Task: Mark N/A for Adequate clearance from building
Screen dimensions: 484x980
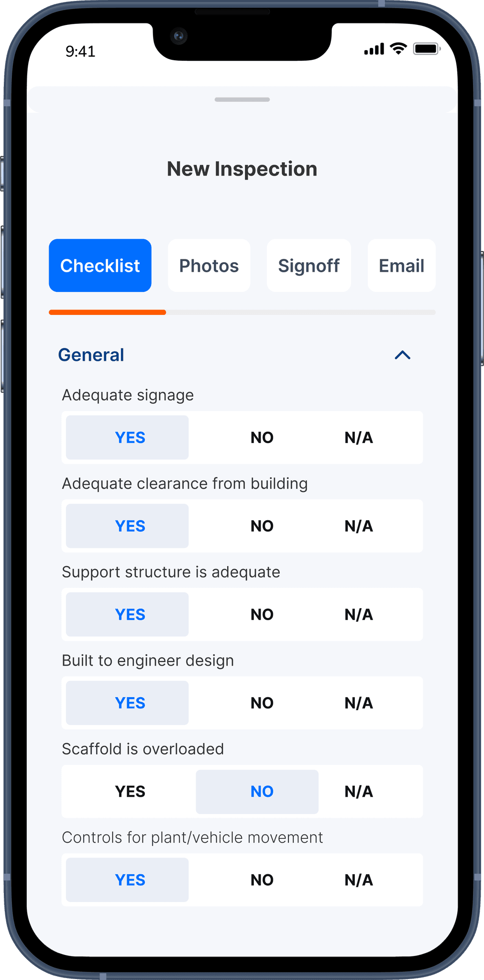Action: click(x=358, y=525)
